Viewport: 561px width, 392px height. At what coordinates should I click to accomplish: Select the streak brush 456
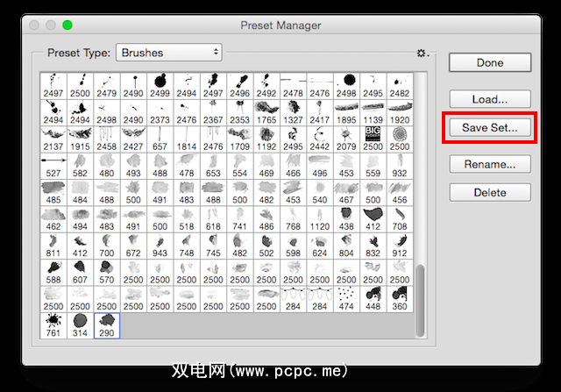tap(400, 193)
